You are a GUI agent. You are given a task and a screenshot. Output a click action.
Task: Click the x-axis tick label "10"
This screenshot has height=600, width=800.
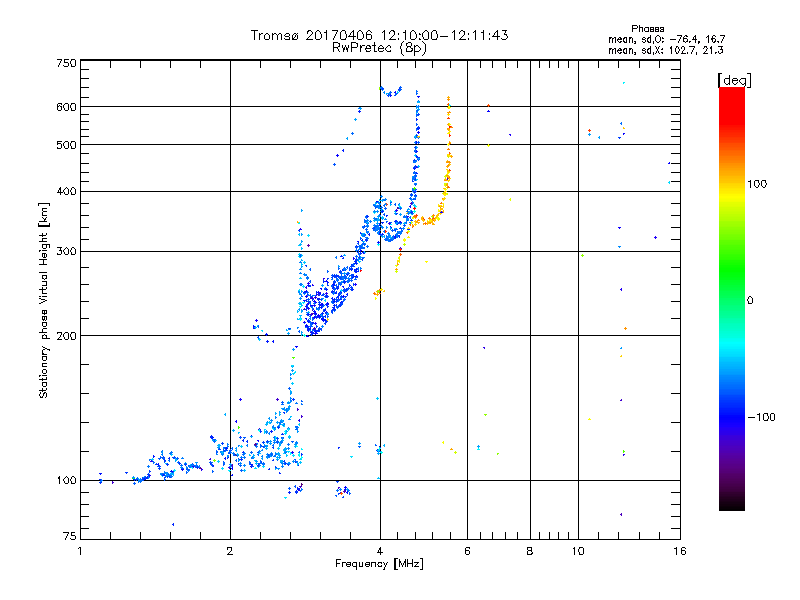[x=578, y=551]
